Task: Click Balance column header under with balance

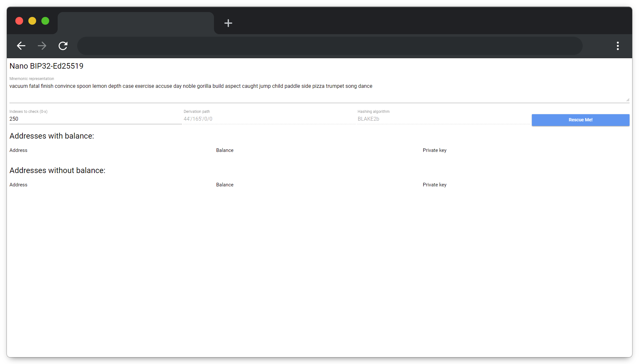Action: pyautogui.click(x=225, y=150)
